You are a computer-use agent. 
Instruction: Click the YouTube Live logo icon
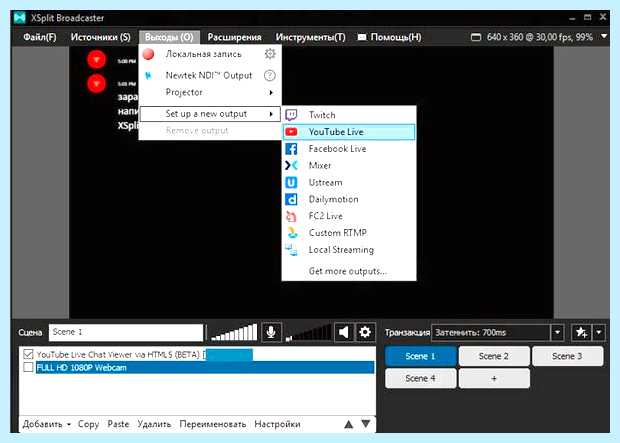pos(291,132)
